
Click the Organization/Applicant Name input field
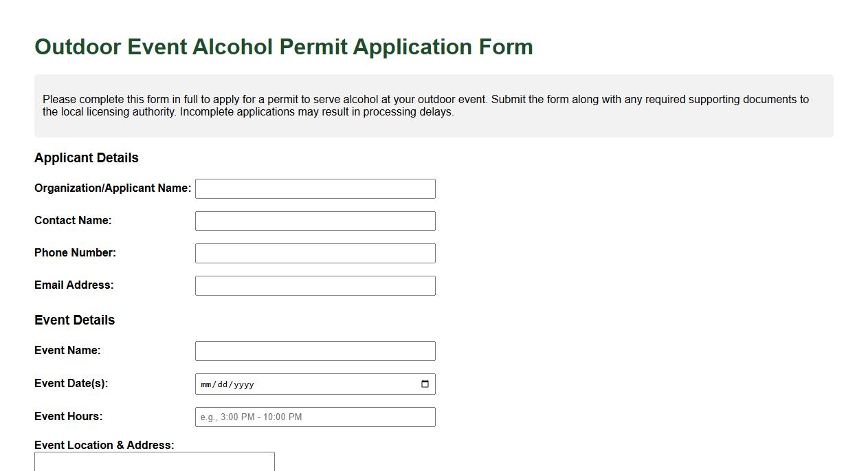click(x=315, y=188)
